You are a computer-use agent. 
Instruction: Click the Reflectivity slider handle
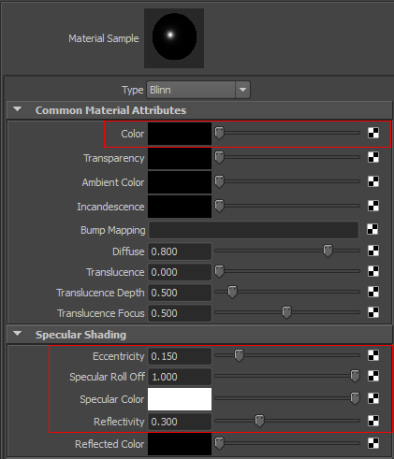[x=259, y=421]
